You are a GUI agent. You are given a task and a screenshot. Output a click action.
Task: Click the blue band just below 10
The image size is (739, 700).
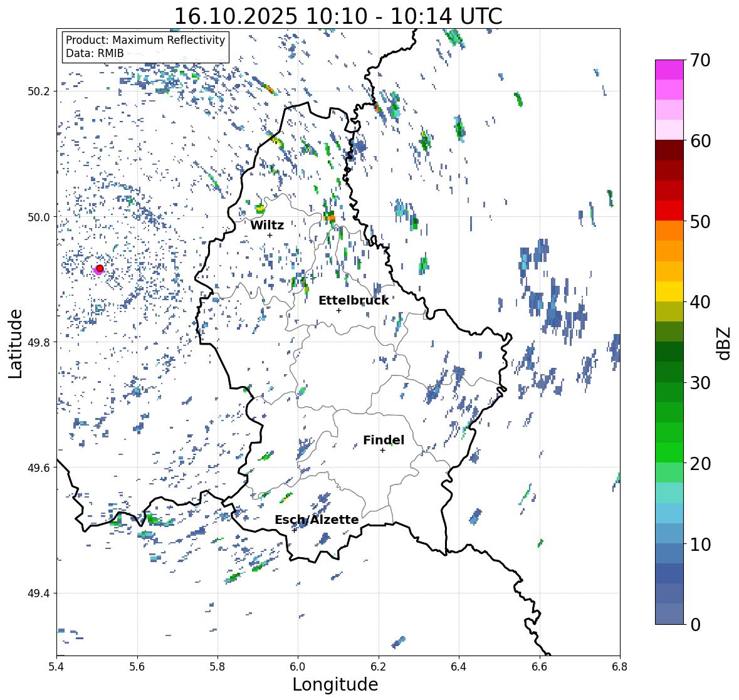tap(669, 553)
